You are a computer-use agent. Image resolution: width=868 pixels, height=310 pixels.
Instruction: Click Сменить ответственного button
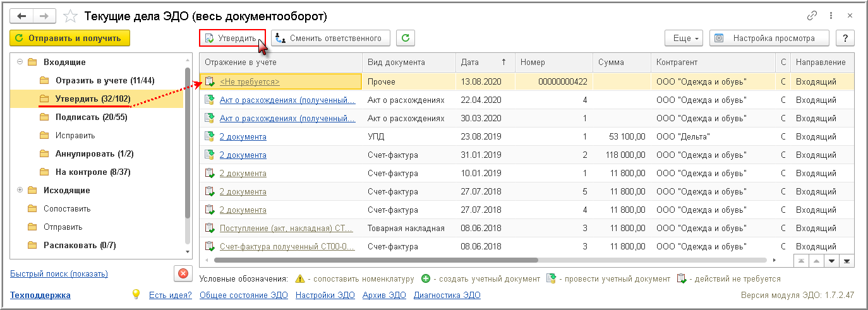[x=330, y=38]
